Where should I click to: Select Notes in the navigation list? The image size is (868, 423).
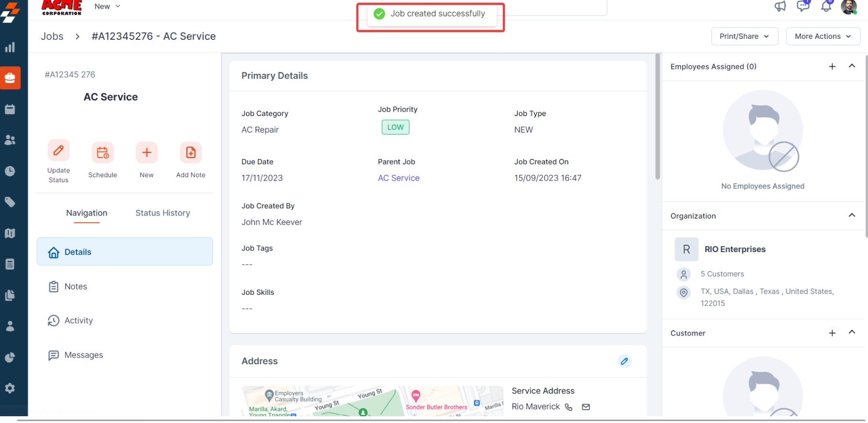click(x=76, y=287)
